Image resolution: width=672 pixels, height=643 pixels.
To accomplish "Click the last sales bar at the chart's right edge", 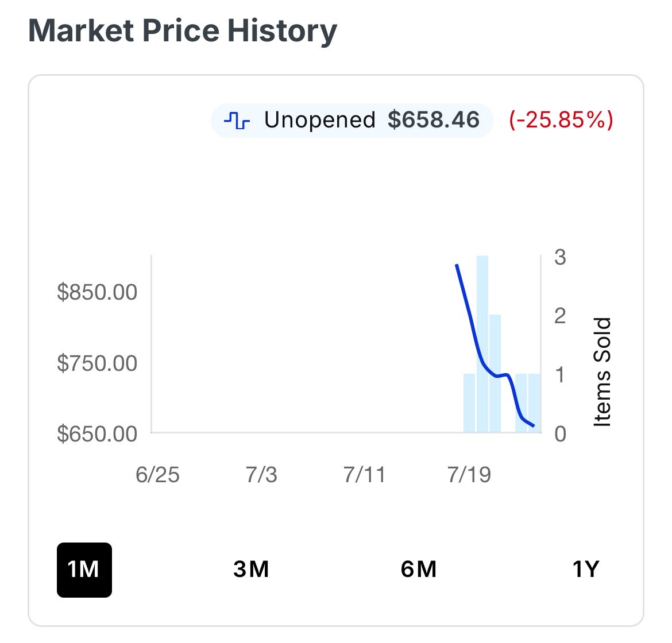I will tap(534, 403).
